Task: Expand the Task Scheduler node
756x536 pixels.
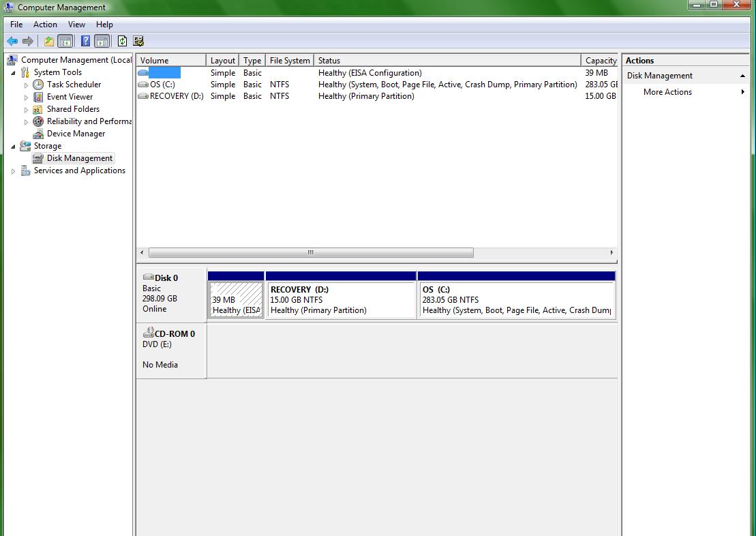Action: [x=26, y=85]
